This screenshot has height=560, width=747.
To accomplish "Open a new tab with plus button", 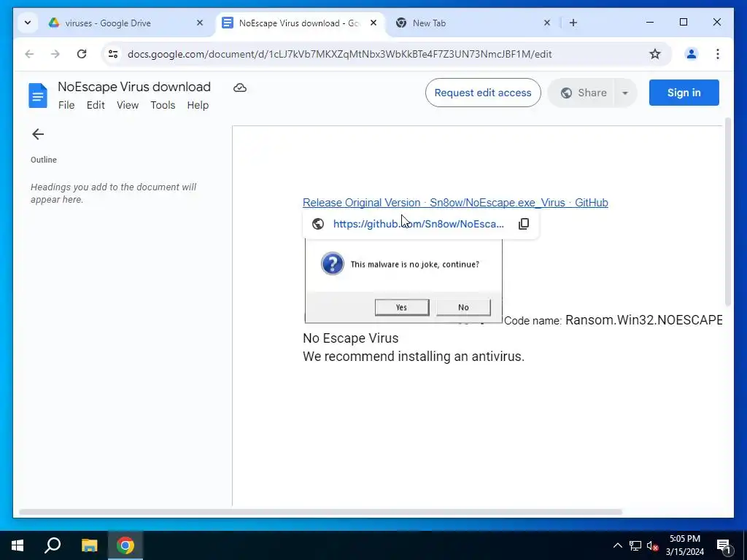I will click(573, 23).
